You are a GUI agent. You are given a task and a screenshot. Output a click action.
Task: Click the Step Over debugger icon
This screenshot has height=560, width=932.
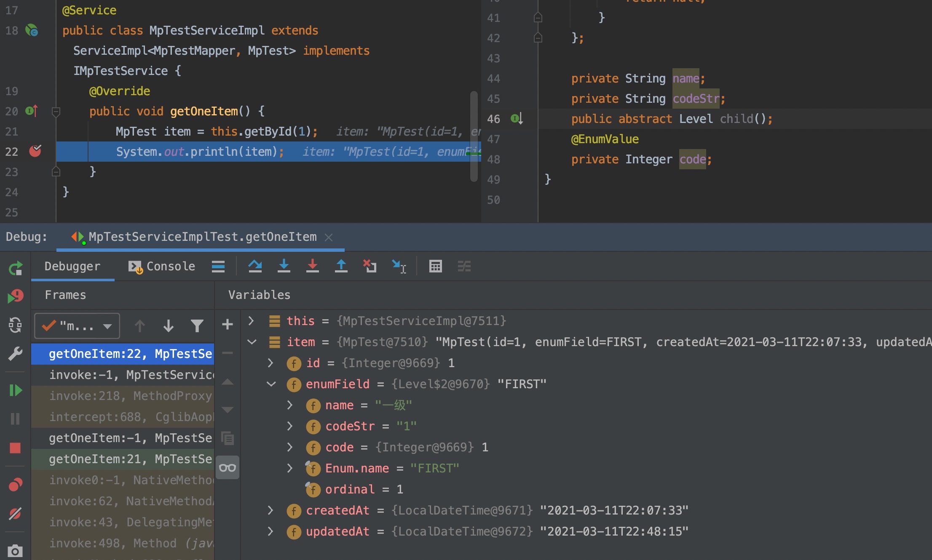[255, 266]
